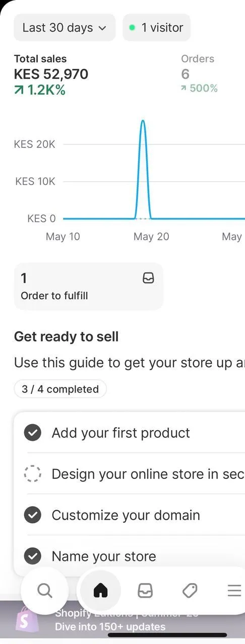Switch to the Orders metric

[200, 73]
